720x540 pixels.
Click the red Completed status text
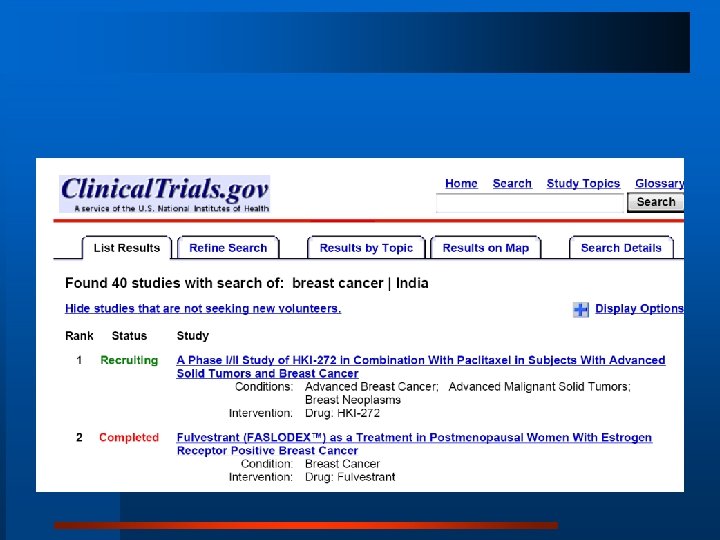coord(129,438)
